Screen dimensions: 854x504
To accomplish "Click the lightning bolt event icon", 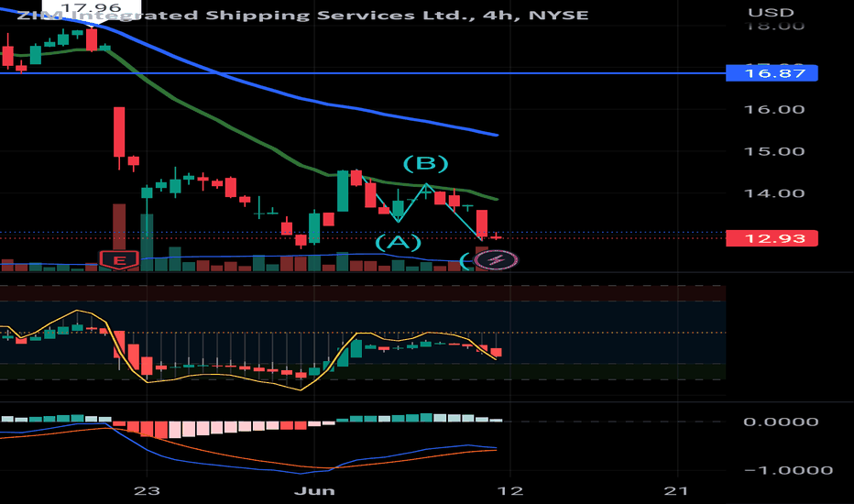I will click(x=496, y=260).
